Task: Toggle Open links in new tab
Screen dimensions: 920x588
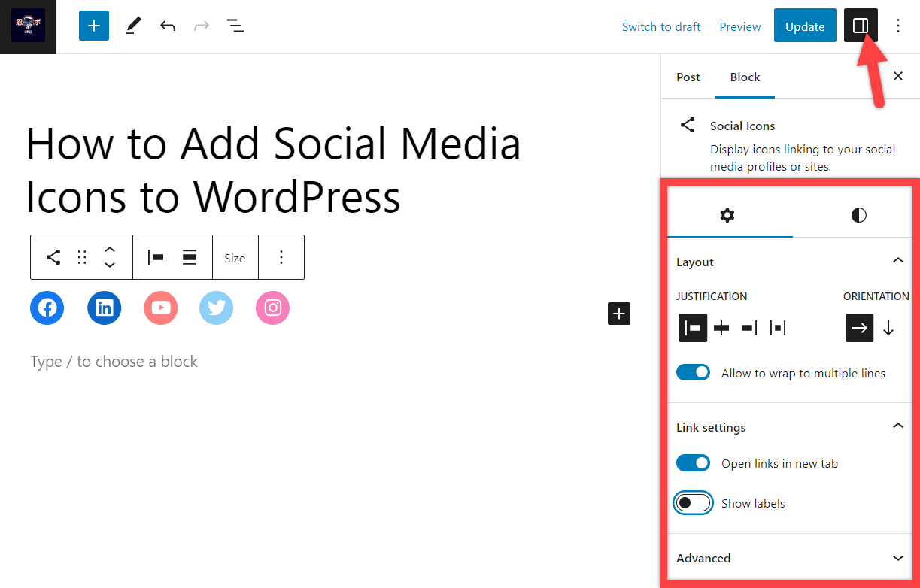Action: tap(693, 463)
